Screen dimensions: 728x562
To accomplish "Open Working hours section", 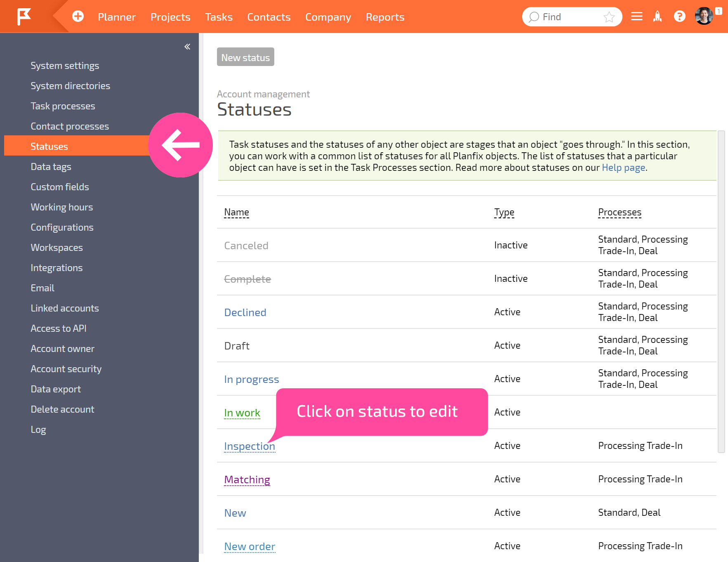I will (x=62, y=207).
